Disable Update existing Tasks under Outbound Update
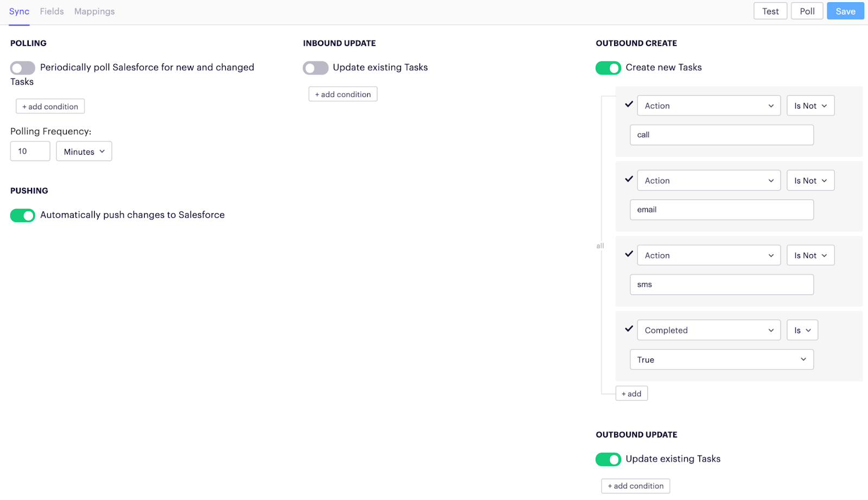This screenshot has width=868, height=500. coord(608,459)
